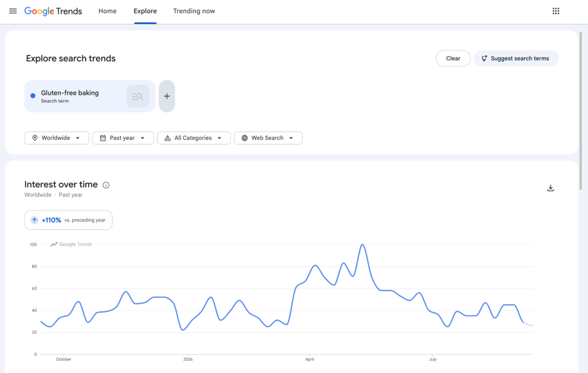The width and height of the screenshot is (588, 373).
Task: Expand the Past year time range dropdown
Action: (123, 138)
